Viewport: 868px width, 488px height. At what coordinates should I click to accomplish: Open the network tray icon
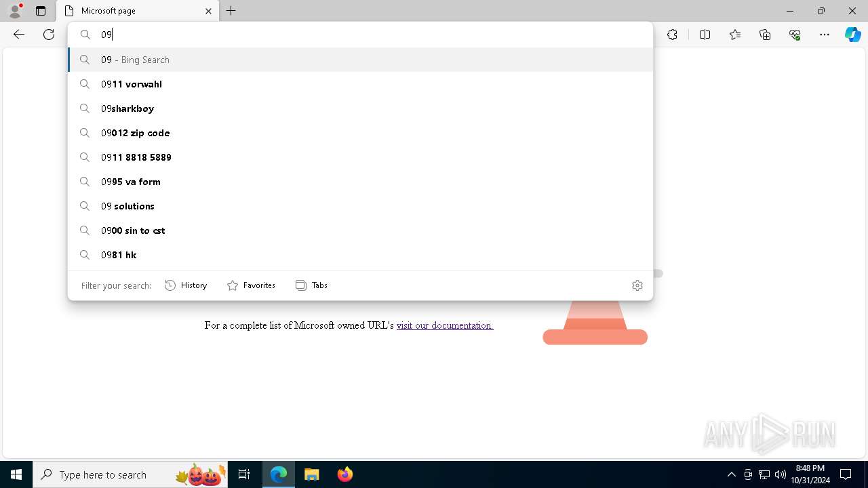[764, 474]
